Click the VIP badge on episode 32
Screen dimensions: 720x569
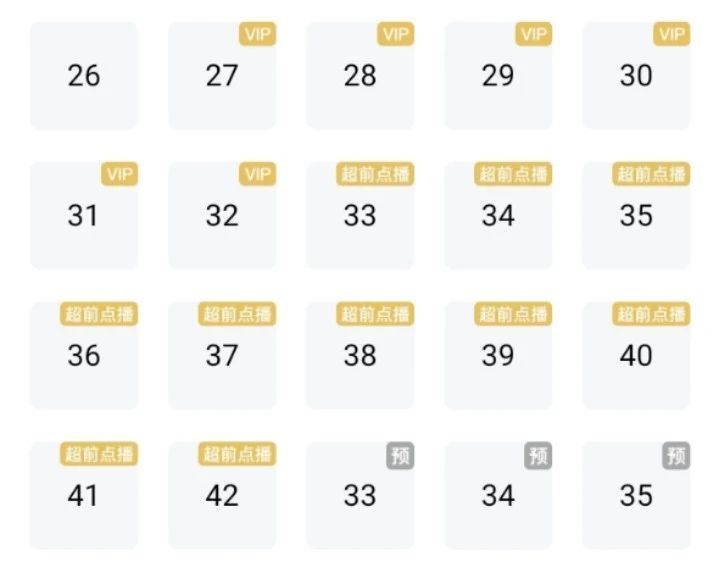[258, 175]
